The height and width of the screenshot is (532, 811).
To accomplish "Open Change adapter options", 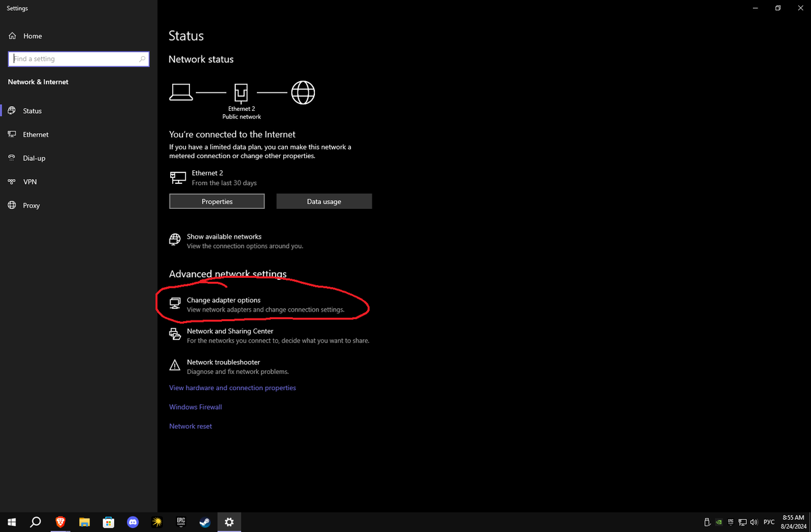I will pyautogui.click(x=257, y=305).
